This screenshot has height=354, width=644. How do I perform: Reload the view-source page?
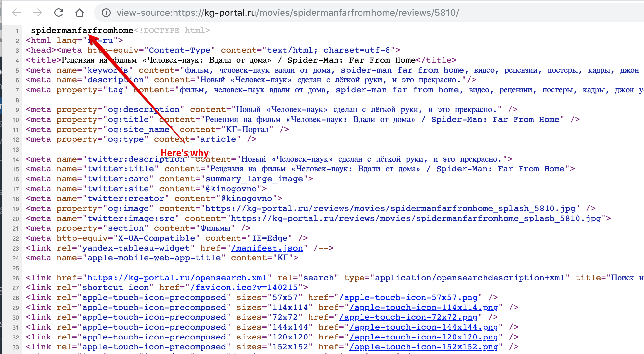59,13
